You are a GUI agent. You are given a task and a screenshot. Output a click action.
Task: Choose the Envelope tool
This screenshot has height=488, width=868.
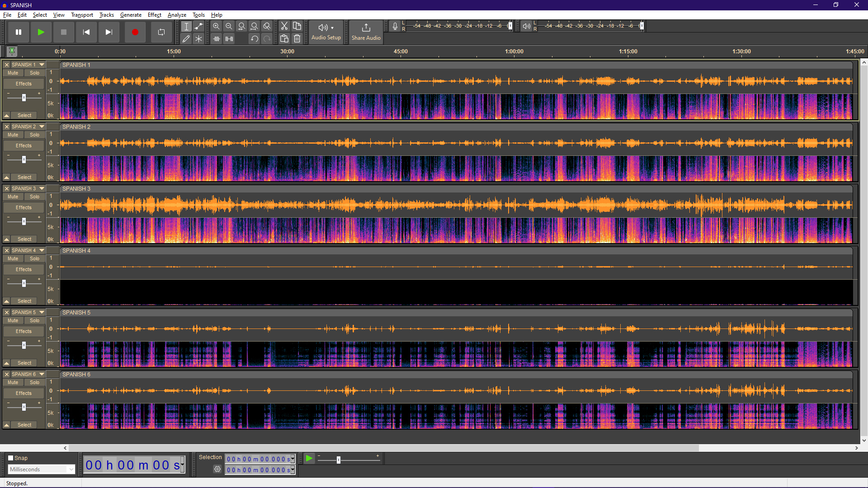click(x=199, y=26)
